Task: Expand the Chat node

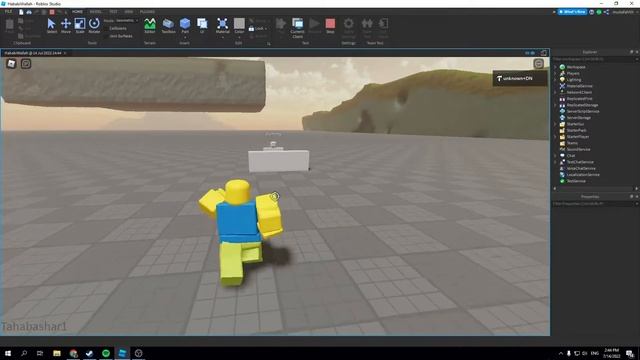Action: [x=555, y=156]
